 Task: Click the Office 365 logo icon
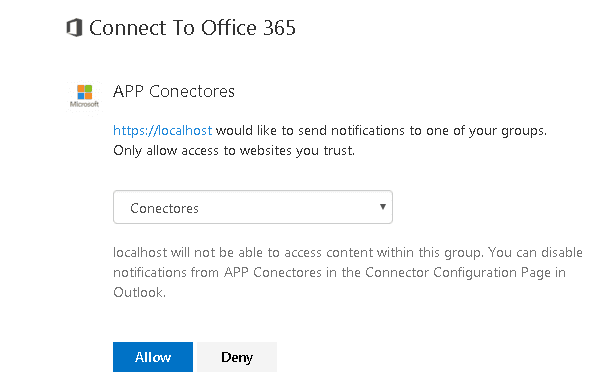coord(74,28)
